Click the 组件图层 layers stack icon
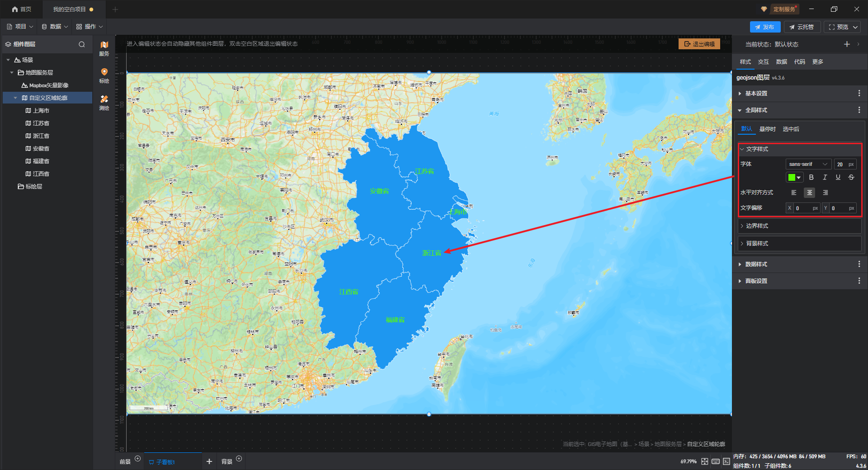The height and width of the screenshot is (470, 868). click(8, 44)
